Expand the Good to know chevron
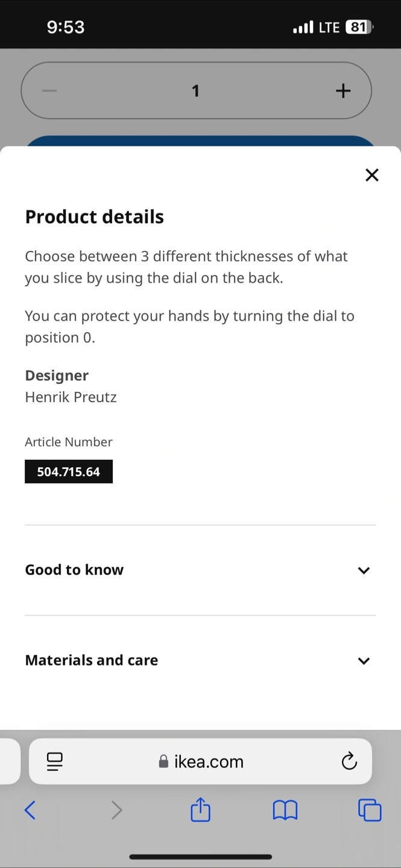The height and width of the screenshot is (868, 401). (x=364, y=570)
